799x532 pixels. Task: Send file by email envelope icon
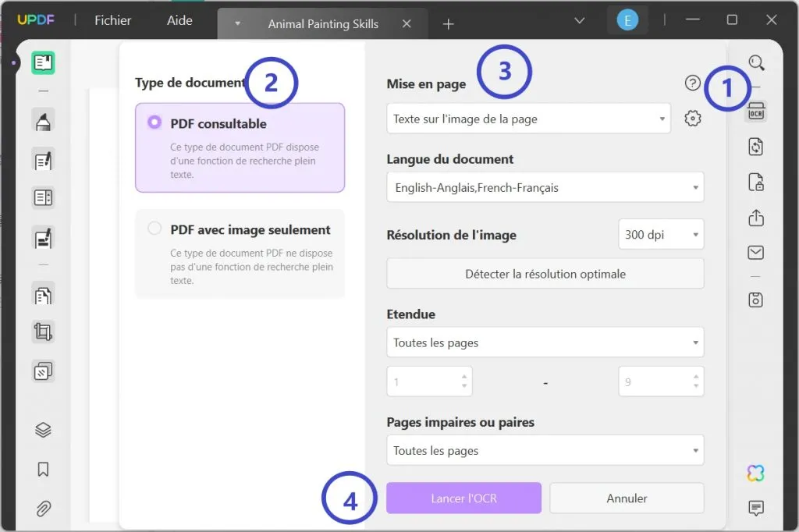(755, 252)
